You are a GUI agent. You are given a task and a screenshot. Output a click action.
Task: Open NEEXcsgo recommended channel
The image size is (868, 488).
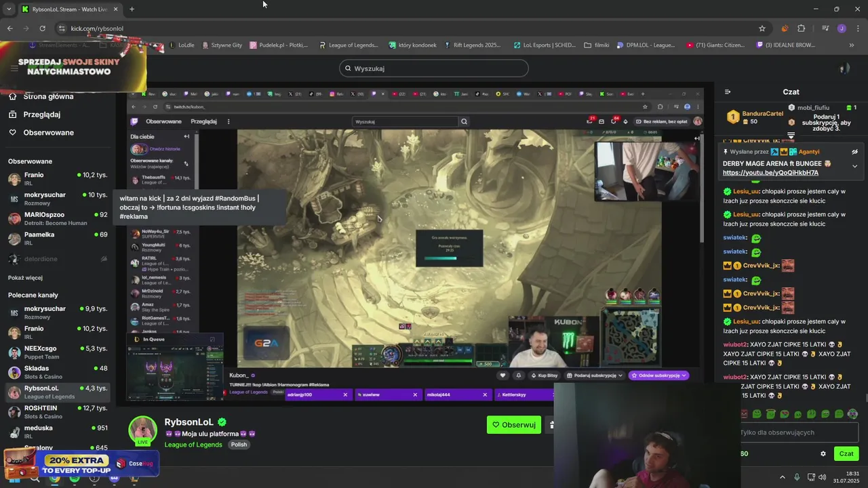coord(58,352)
